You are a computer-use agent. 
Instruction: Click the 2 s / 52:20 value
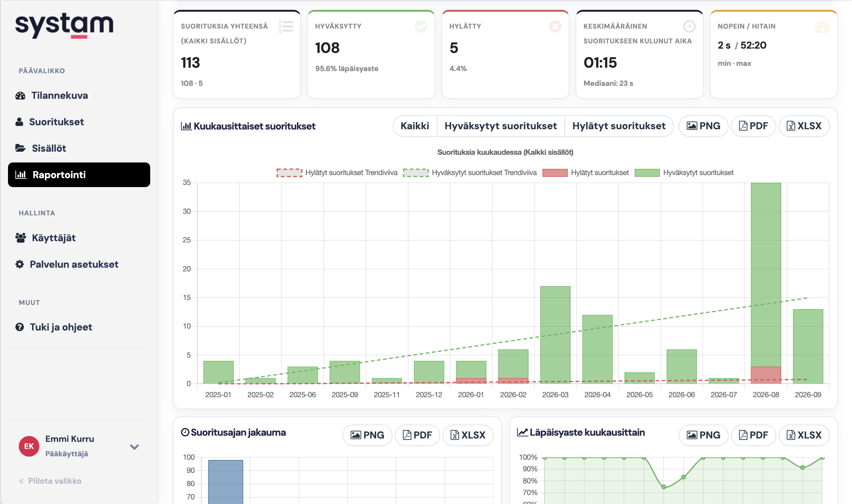coord(742,45)
